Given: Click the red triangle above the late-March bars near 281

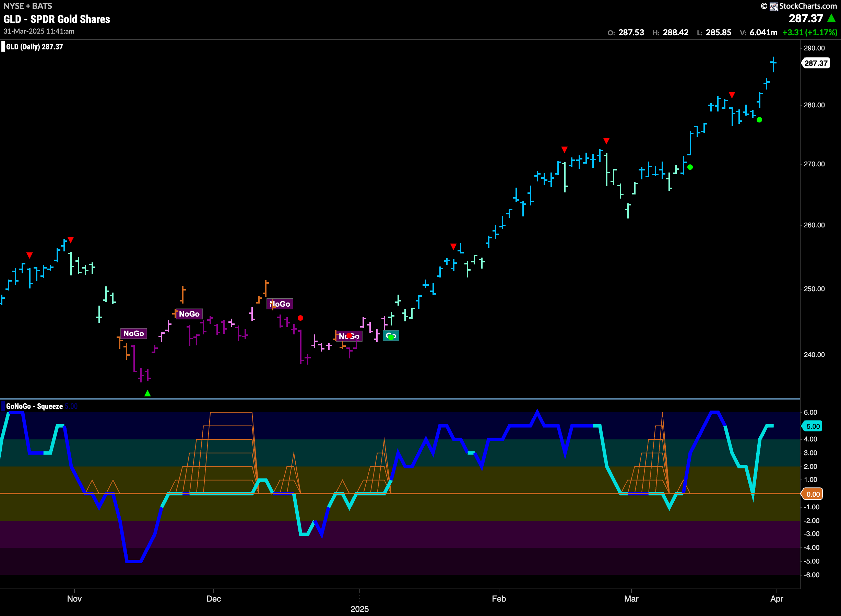Looking at the screenshot, I should tap(732, 95).
